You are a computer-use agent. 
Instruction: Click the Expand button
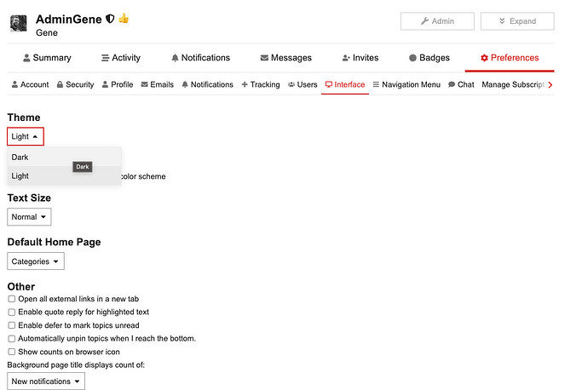pyautogui.click(x=517, y=21)
